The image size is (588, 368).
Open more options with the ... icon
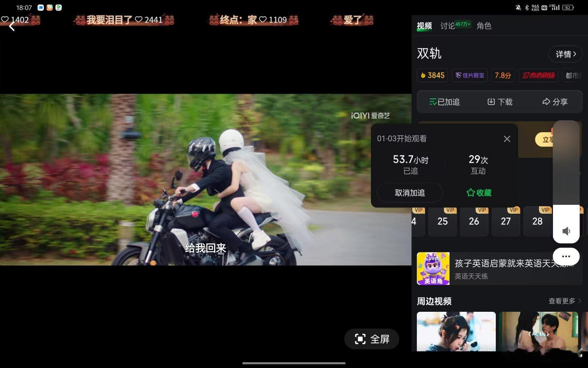[566, 256]
